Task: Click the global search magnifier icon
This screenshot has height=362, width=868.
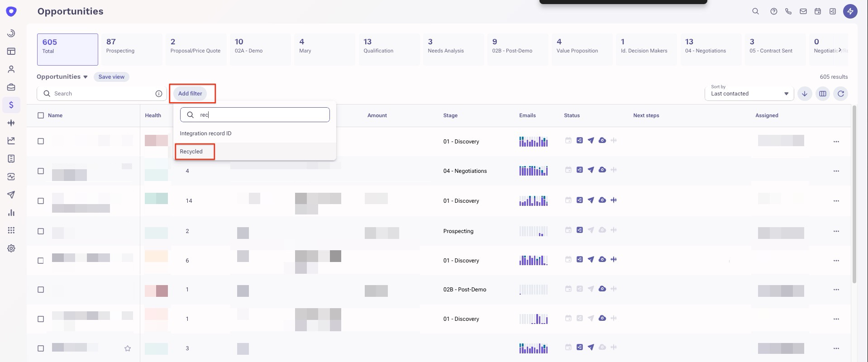Action: 755,11
